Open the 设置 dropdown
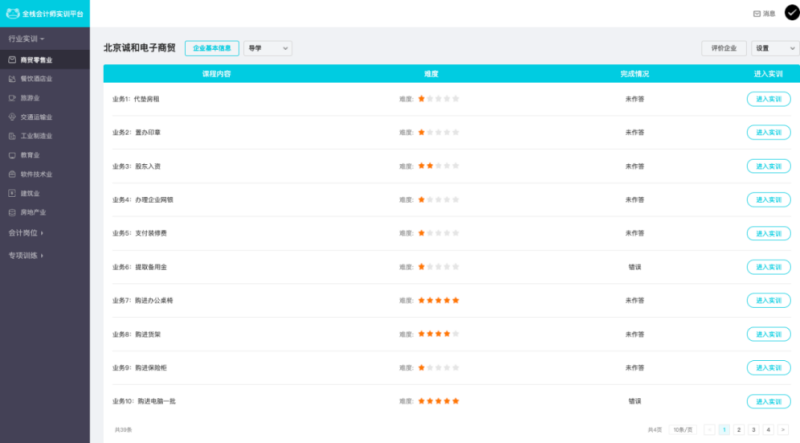 point(774,48)
